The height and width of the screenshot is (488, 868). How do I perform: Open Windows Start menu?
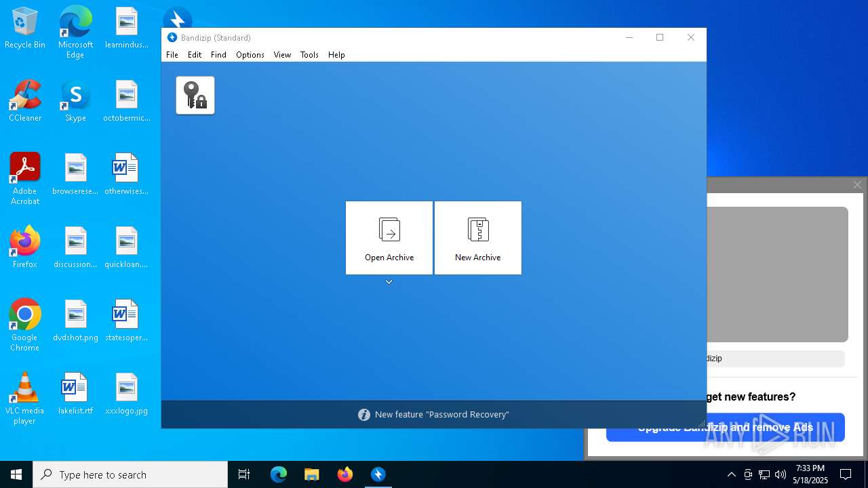tap(16, 474)
